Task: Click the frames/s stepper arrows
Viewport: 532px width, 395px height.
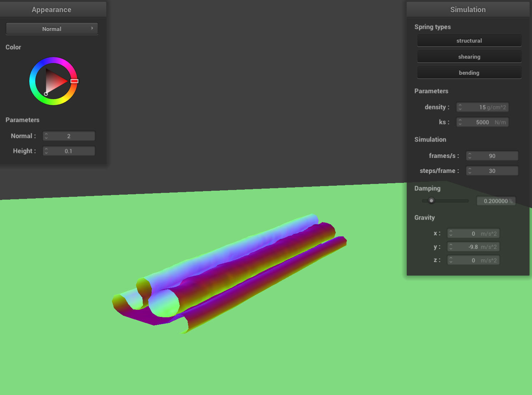Action: (x=470, y=156)
